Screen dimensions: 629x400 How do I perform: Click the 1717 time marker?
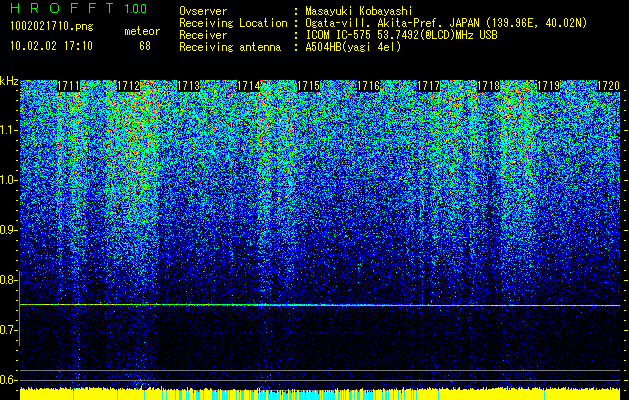coord(429,86)
